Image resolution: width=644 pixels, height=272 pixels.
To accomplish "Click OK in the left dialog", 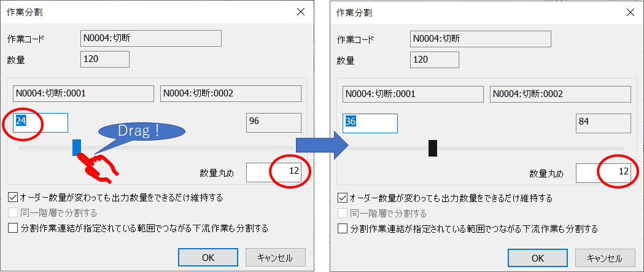I will 208,257.
